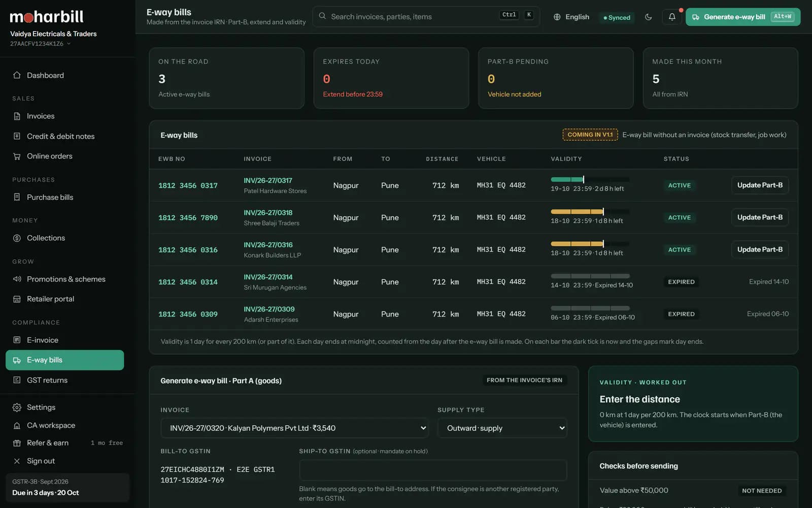This screenshot has width=812, height=508.
Task: Click the Retailer portal store icon
Action: coord(17,299)
